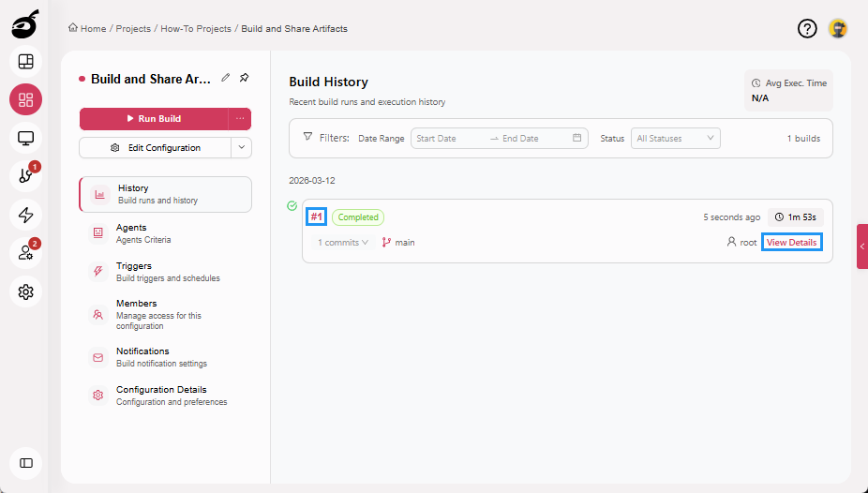The height and width of the screenshot is (493, 868).
Task: Click the filter funnel icon
Action: click(307, 137)
